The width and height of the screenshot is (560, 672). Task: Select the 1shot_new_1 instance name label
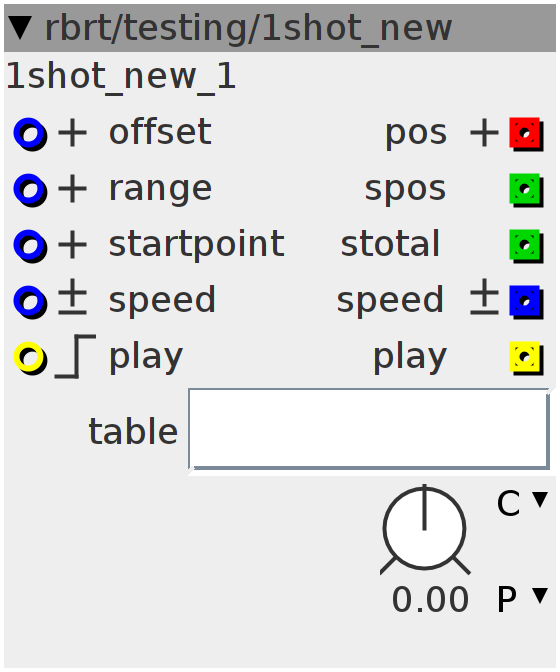click(121, 76)
